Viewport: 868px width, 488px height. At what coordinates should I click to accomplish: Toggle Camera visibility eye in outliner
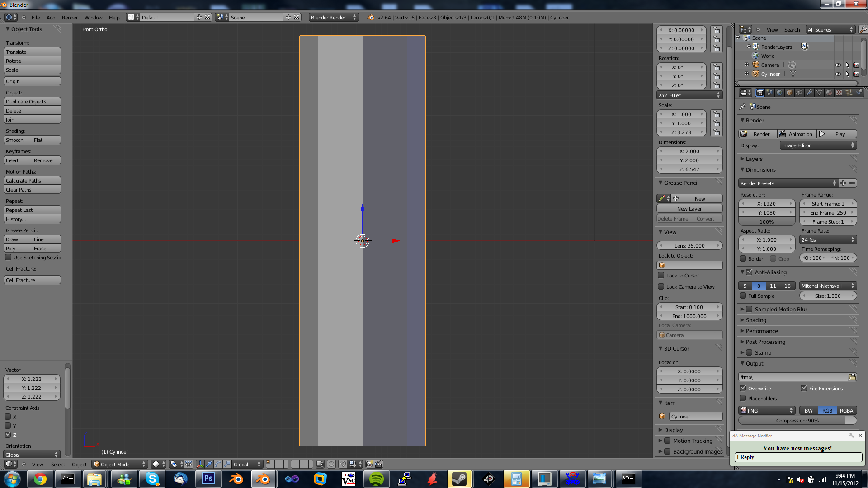click(838, 65)
